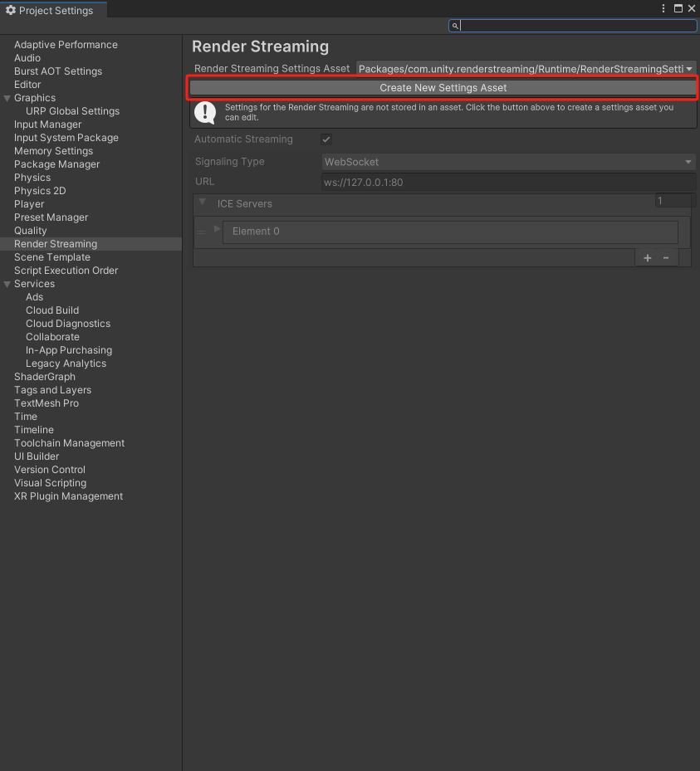Click the minus icon to remove ICE server
This screenshot has width=700, height=771.
coord(666,258)
